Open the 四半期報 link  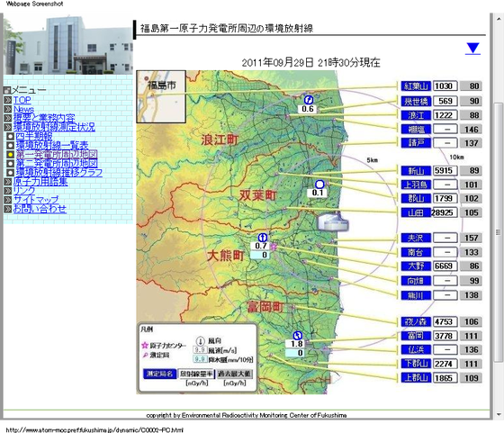[x=34, y=136]
